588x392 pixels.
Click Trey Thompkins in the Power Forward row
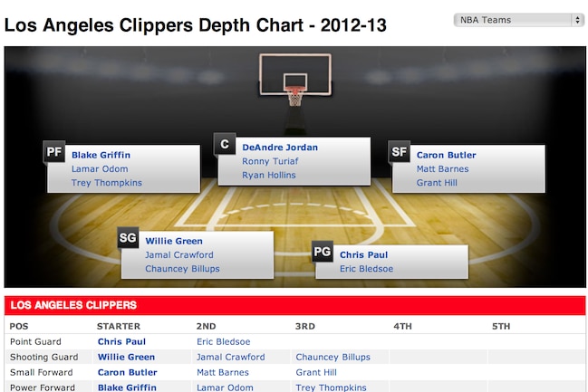coord(331,387)
